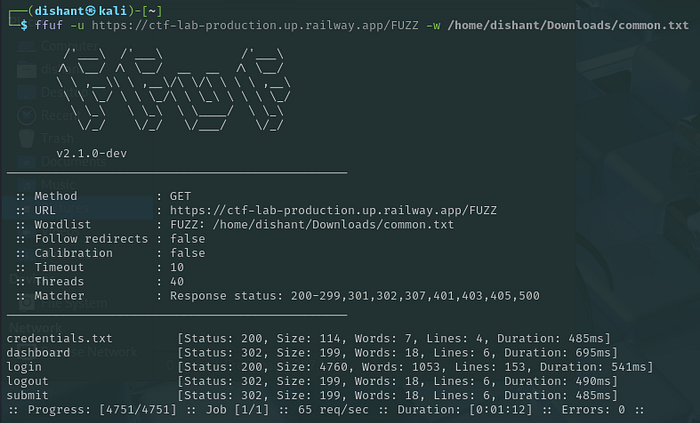700x423 pixels.
Task: Click the GET value in the Method row
Action: 180,196
